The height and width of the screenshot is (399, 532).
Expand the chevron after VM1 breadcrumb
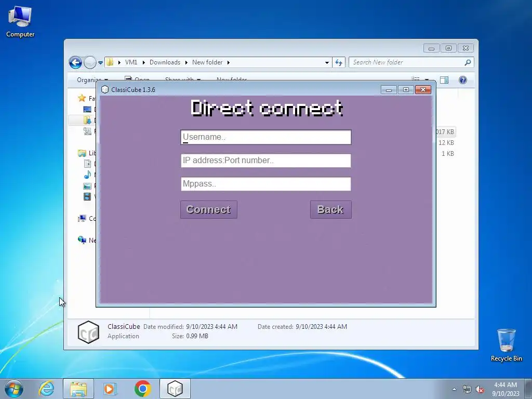click(143, 62)
